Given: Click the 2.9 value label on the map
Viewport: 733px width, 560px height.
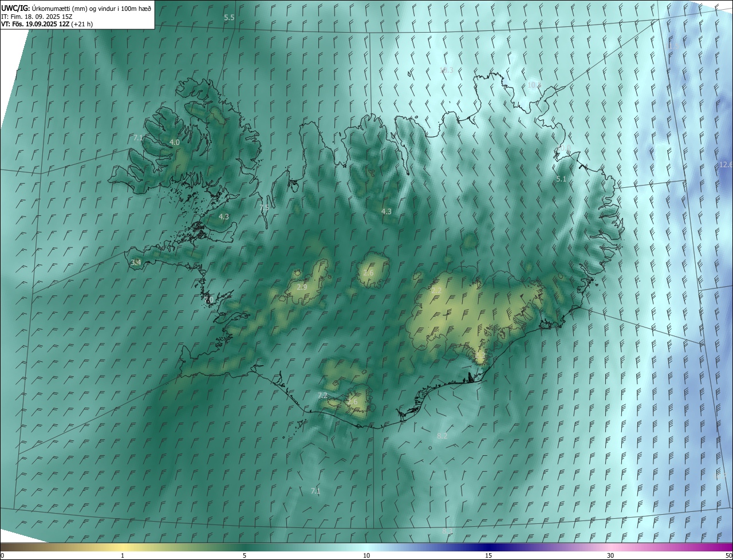Looking at the screenshot, I should point(302,287).
